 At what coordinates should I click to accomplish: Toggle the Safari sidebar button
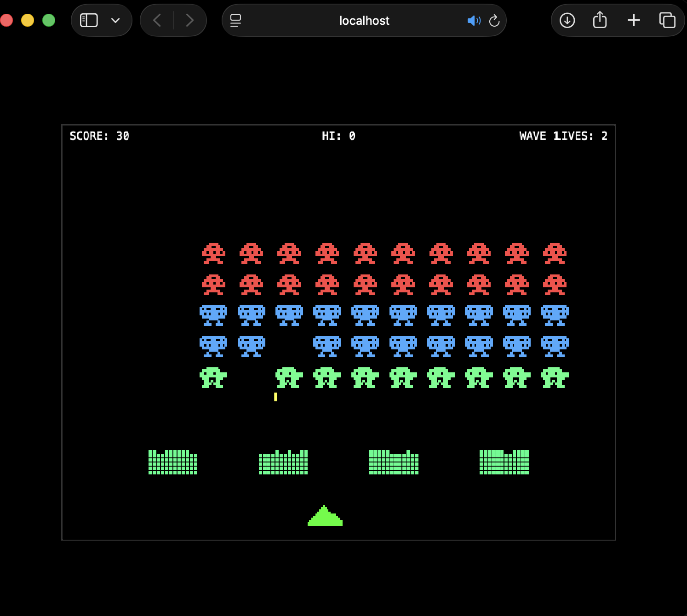point(89,20)
